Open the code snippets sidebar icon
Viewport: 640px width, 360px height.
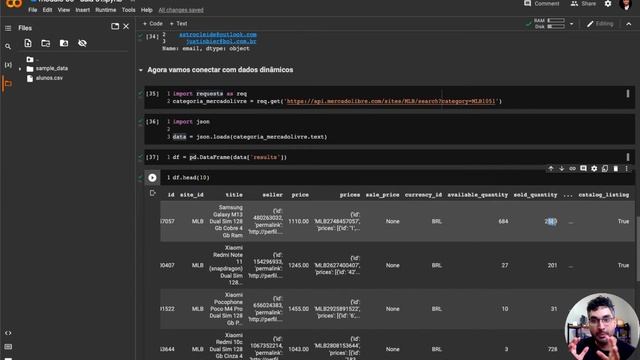[x=8, y=333]
